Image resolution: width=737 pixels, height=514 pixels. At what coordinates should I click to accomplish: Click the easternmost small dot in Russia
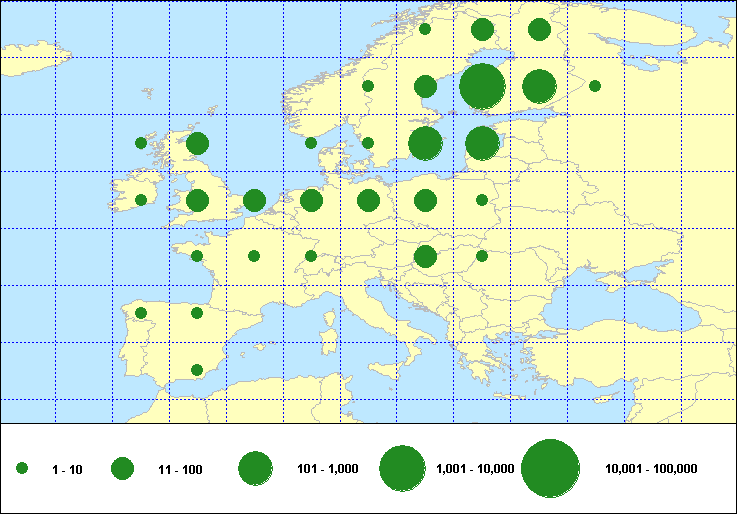pos(595,86)
